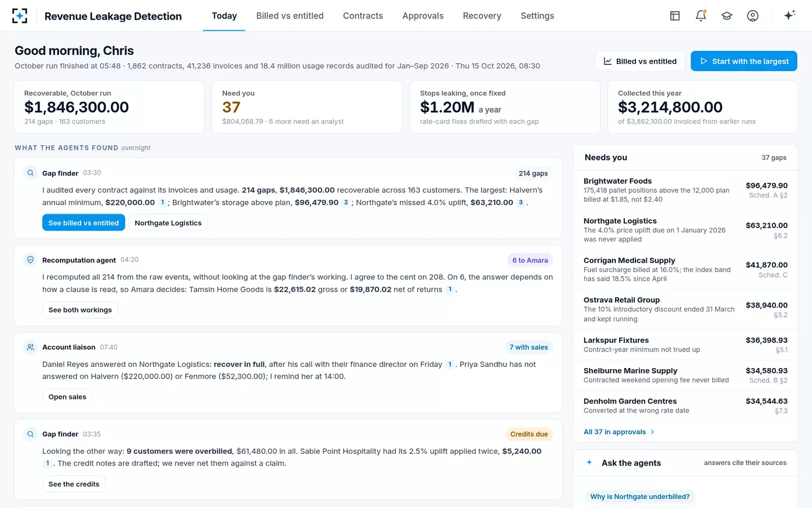Image resolution: width=812 pixels, height=508 pixels.
Task: Click the Revenue Leakage Detection logo icon
Action: pyautogui.click(x=20, y=16)
